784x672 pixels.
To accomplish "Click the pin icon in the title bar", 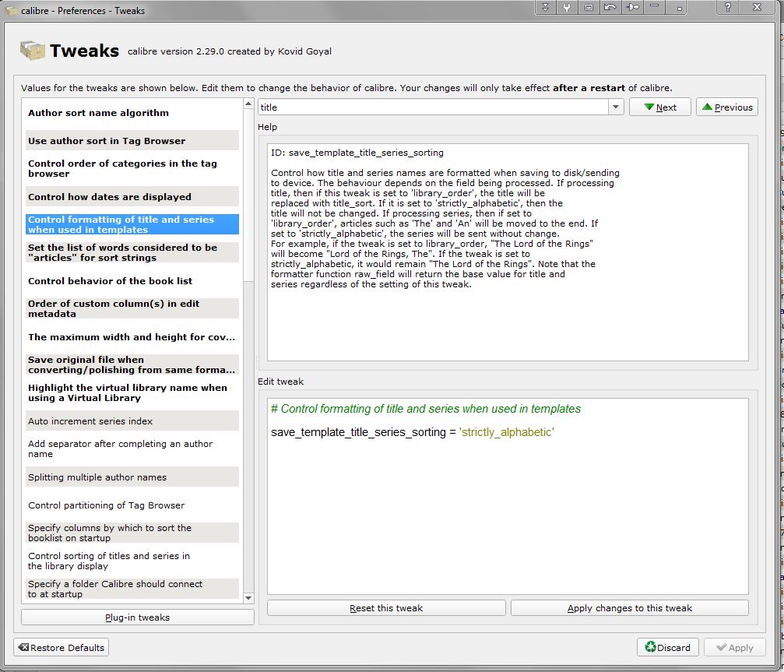I will click(632, 7).
